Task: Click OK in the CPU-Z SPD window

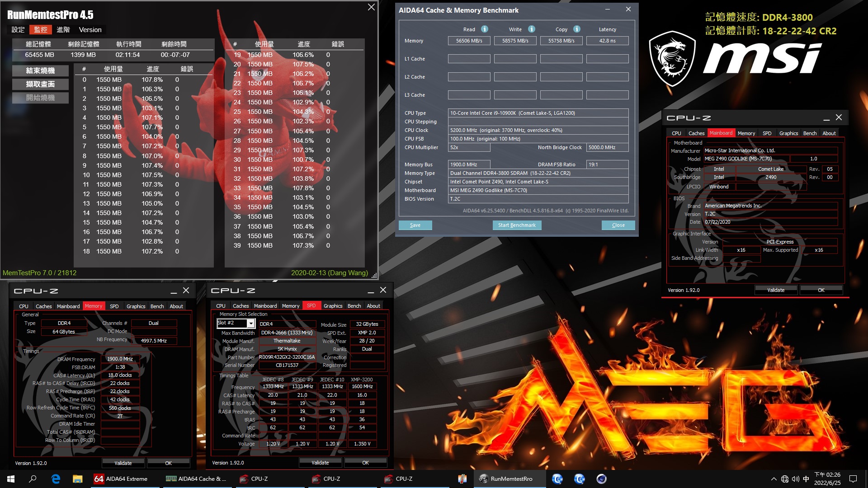Action: (x=365, y=463)
